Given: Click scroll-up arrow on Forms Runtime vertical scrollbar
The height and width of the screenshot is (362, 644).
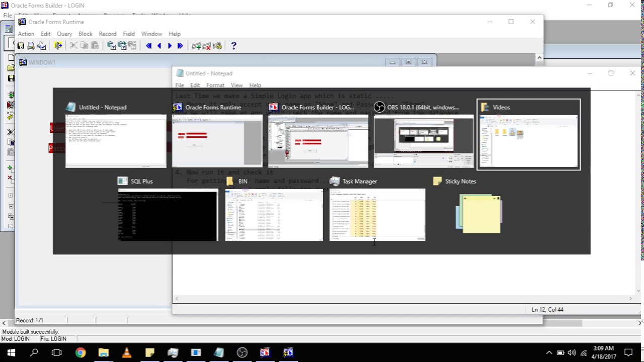Looking at the screenshot, I should pyautogui.click(x=539, y=58).
